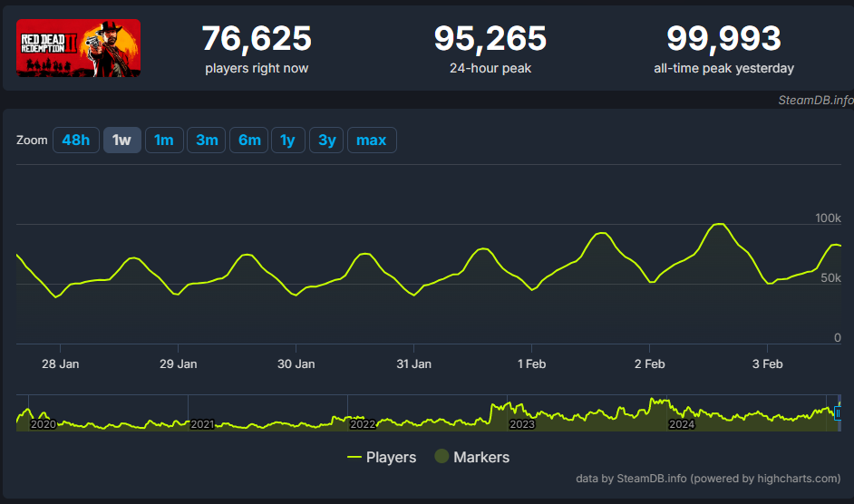Image resolution: width=854 pixels, height=504 pixels.
Task: Click the 2023 section in the navigator timeline
Action: pyautogui.click(x=522, y=423)
